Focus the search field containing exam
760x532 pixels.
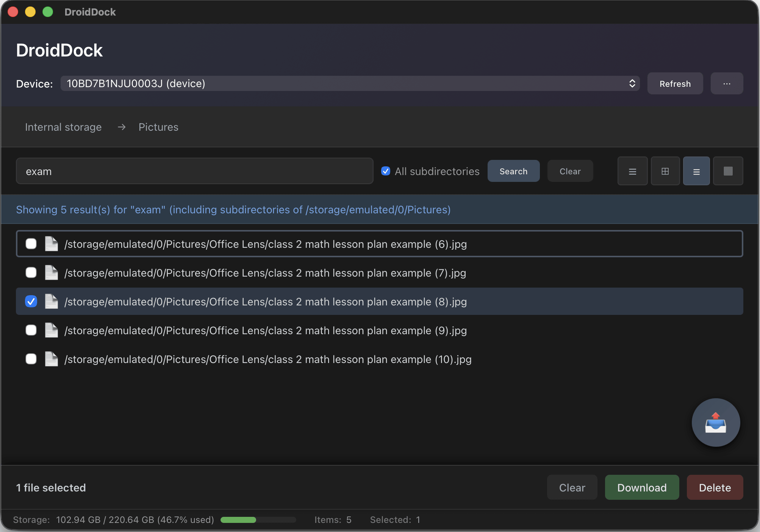[194, 171]
